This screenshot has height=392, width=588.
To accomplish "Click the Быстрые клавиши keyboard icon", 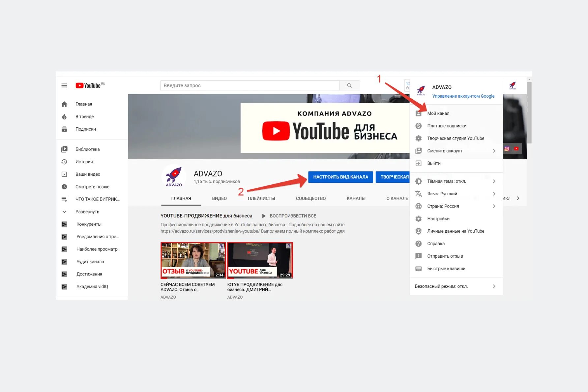I will (x=419, y=269).
